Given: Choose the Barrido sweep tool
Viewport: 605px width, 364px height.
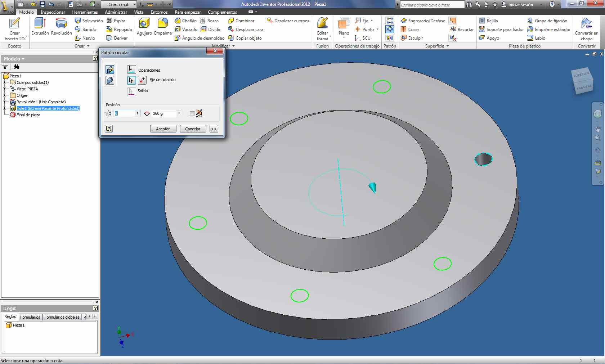Looking at the screenshot, I should coord(85,30).
